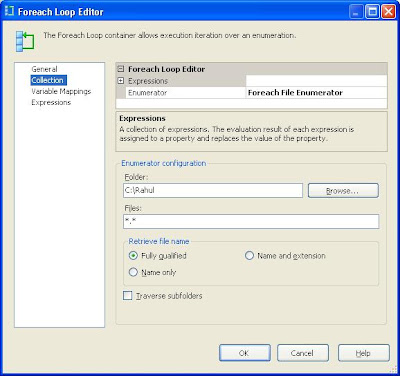Click the Browse... button
The height and width of the screenshot is (376, 400).
(343, 191)
